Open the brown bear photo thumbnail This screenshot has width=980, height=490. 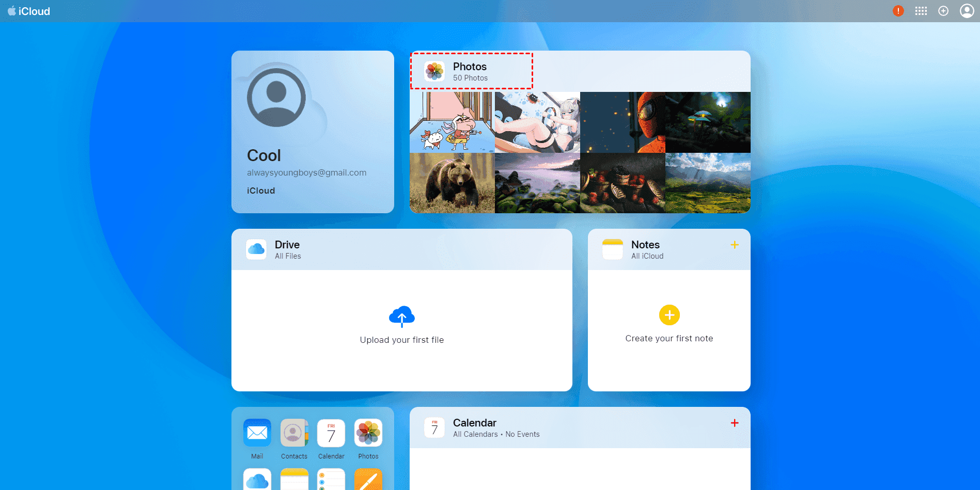point(452,183)
